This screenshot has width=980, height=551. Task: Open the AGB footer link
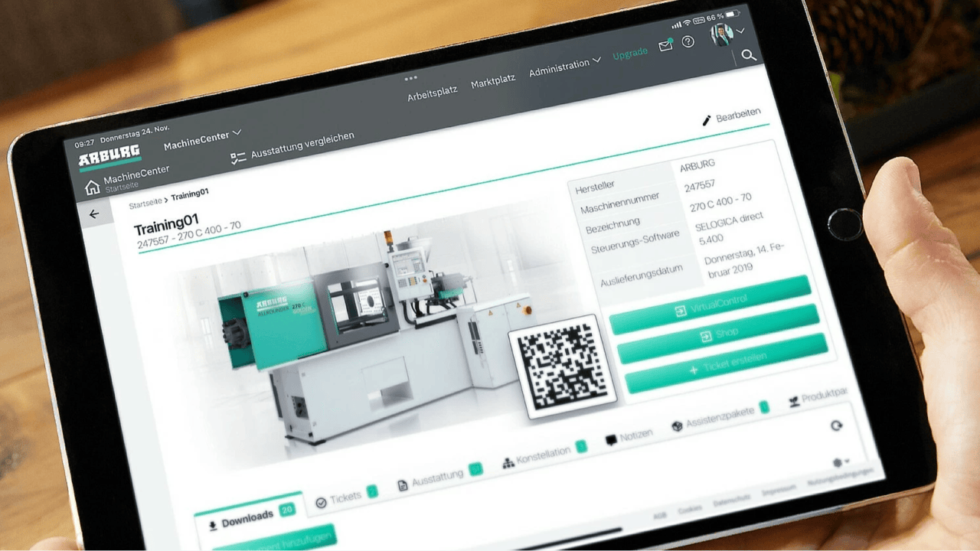[x=659, y=516]
